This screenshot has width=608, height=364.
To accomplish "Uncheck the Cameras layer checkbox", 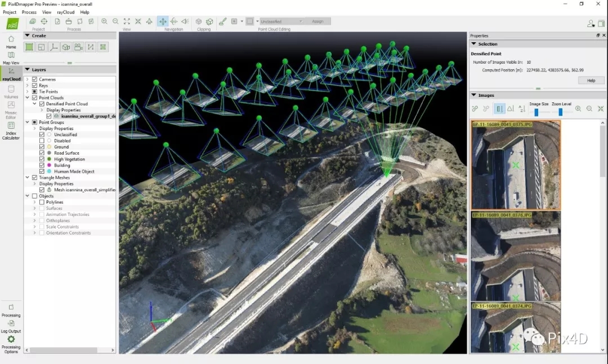I will point(35,79).
